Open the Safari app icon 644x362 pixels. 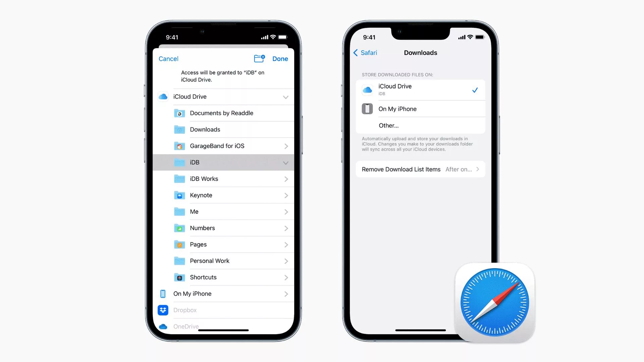[x=494, y=303]
